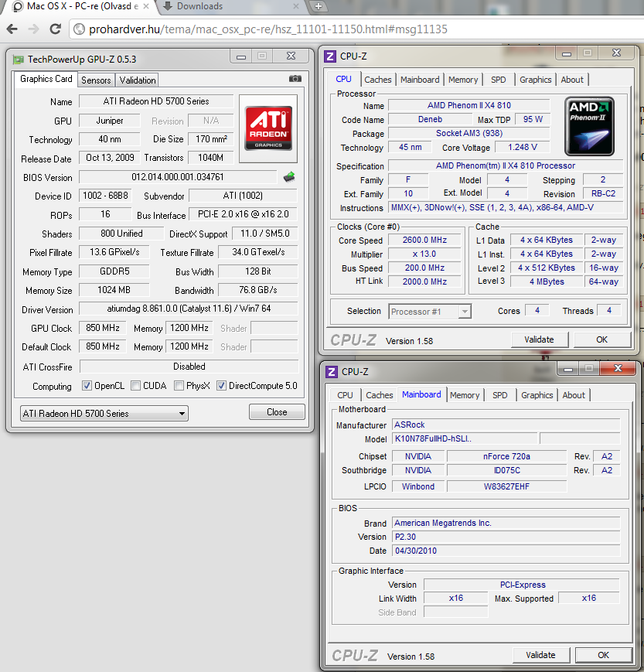644x672 pixels.
Task: Minimize the GPU-Z window
Action: [241, 56]
